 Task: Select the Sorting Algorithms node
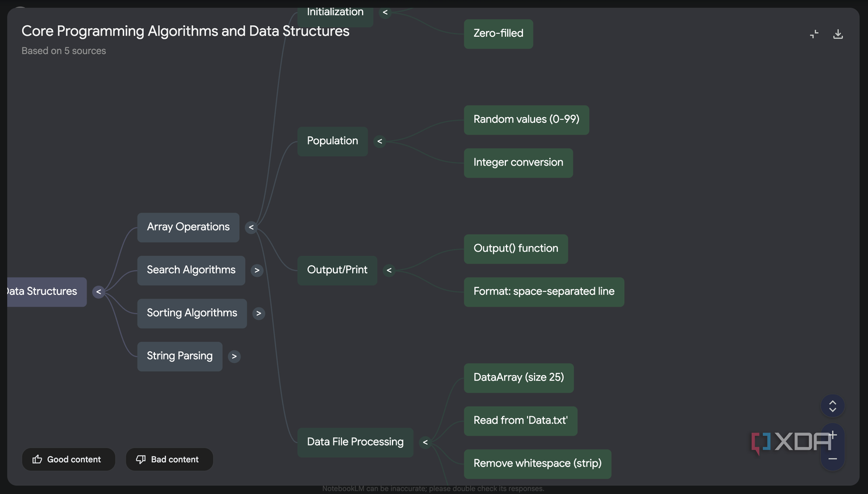192,313
